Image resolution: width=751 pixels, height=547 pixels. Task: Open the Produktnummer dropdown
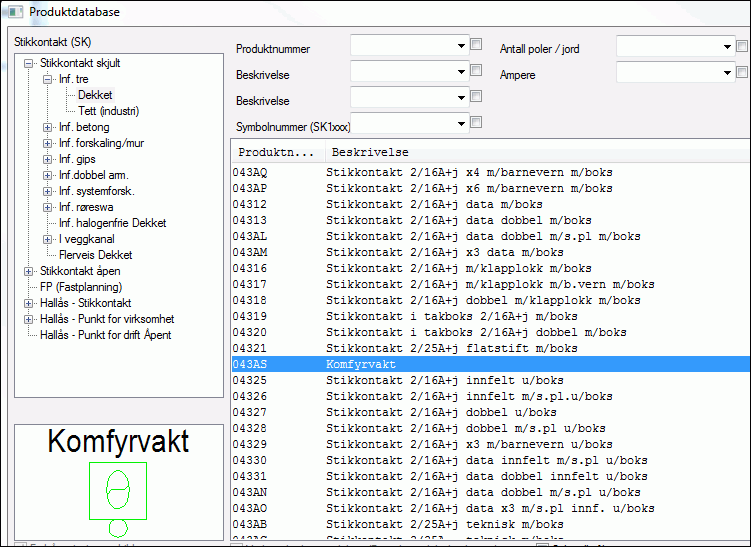461,46
